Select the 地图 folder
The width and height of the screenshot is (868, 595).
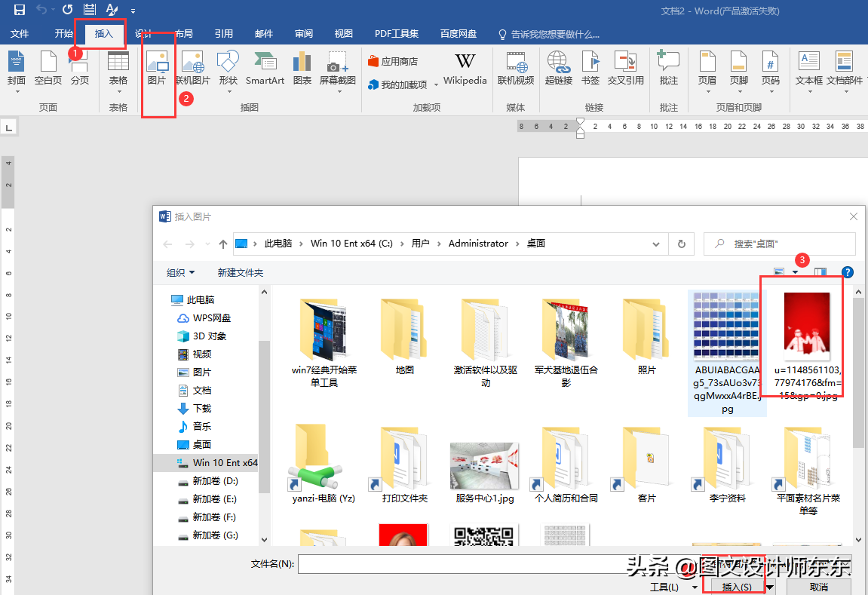[x=405, y=336]
